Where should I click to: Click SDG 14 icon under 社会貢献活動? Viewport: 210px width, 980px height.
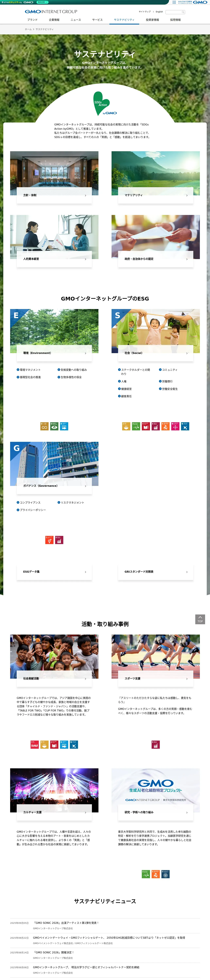click(64, 744)
